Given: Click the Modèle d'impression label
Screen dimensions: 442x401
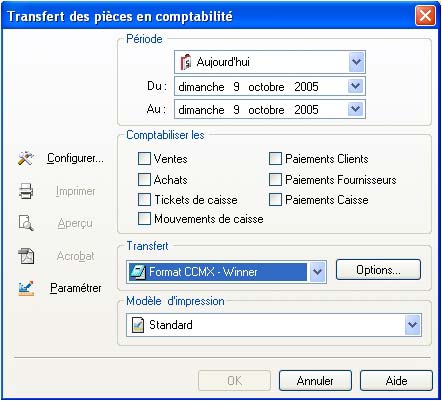Looking at the screenshot, I should [x=175, y=301].
